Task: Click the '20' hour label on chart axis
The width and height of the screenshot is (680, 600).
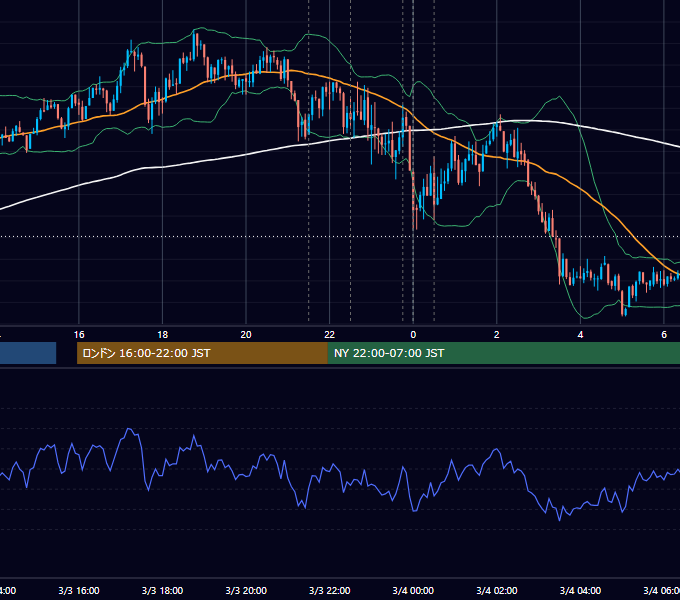Action: tap(246, 335)
